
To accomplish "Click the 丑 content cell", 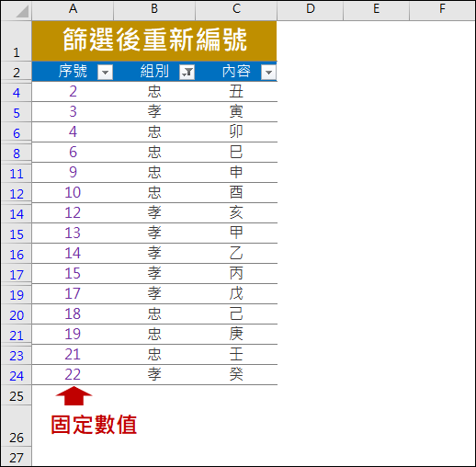I will (236, 92).
